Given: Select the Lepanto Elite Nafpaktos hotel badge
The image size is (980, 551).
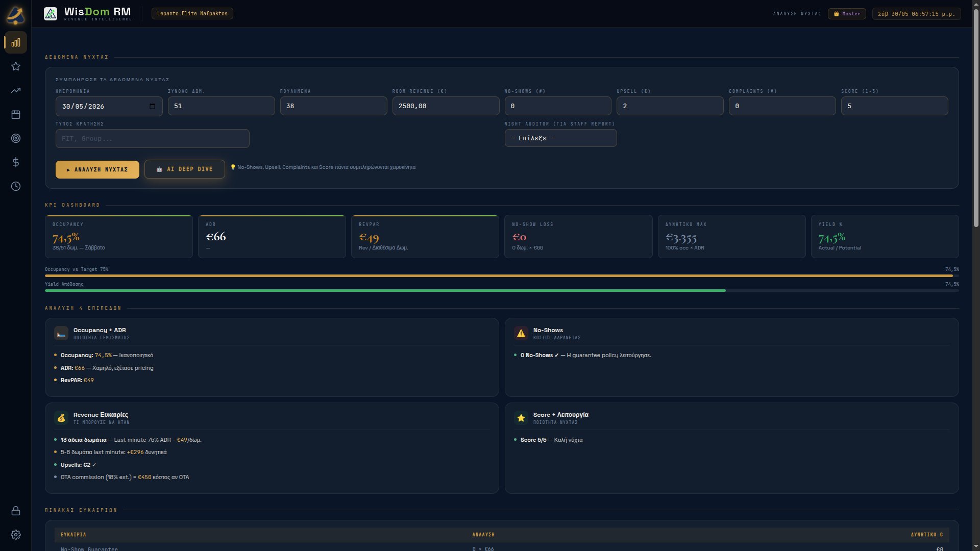Looking at the screenshot, I should (x=192, y=14).
